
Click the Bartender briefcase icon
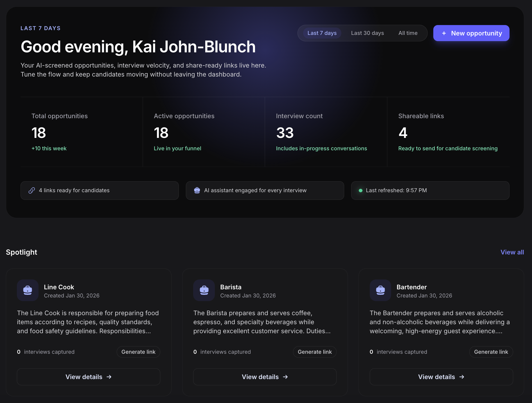pos(380,290)
